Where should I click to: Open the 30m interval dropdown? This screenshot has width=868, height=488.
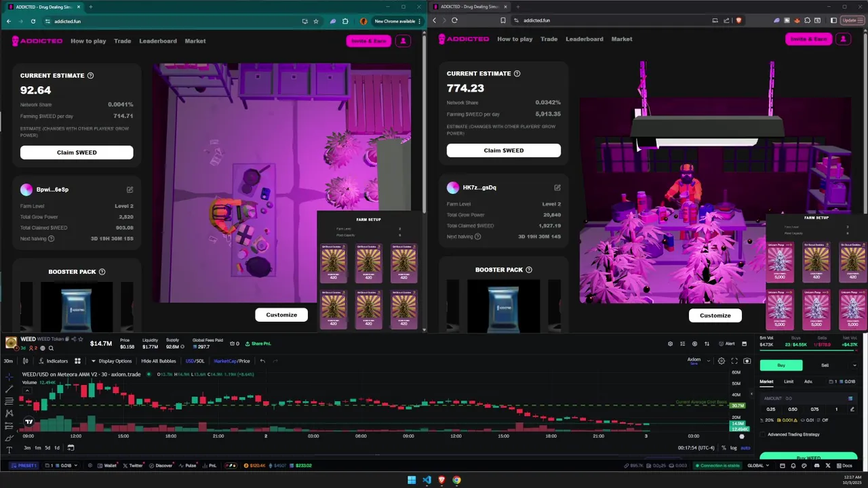coord(8,361)
